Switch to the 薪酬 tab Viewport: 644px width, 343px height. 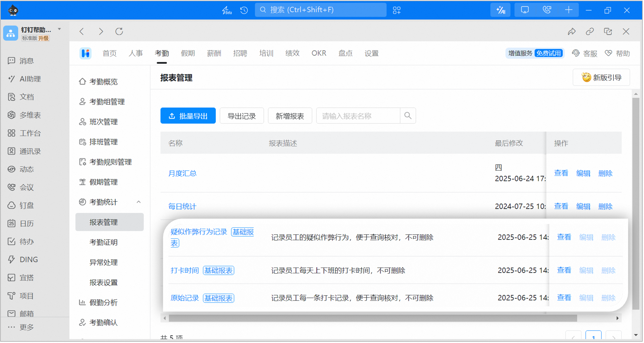coord(214,53)
